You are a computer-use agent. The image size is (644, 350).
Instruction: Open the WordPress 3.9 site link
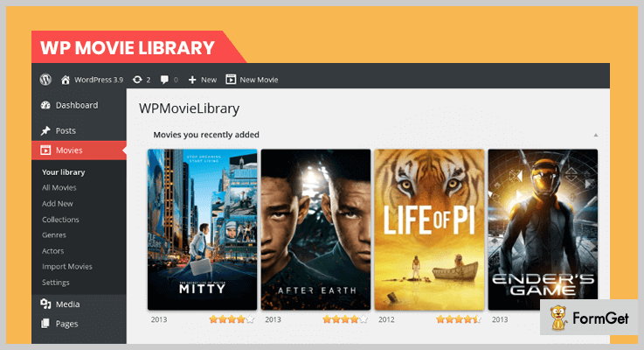coord(99,80)
